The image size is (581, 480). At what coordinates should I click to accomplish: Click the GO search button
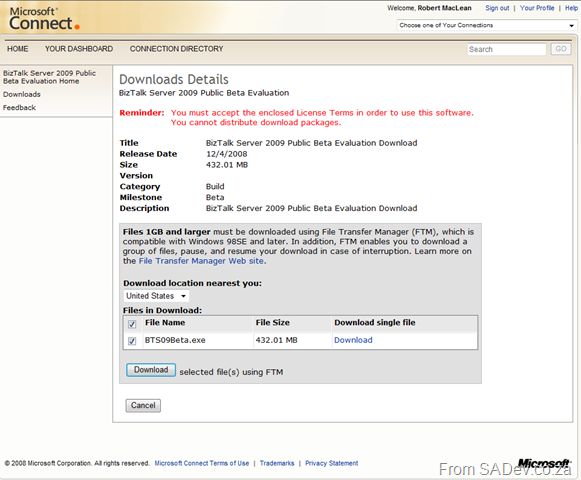click(x=561, y=49)
